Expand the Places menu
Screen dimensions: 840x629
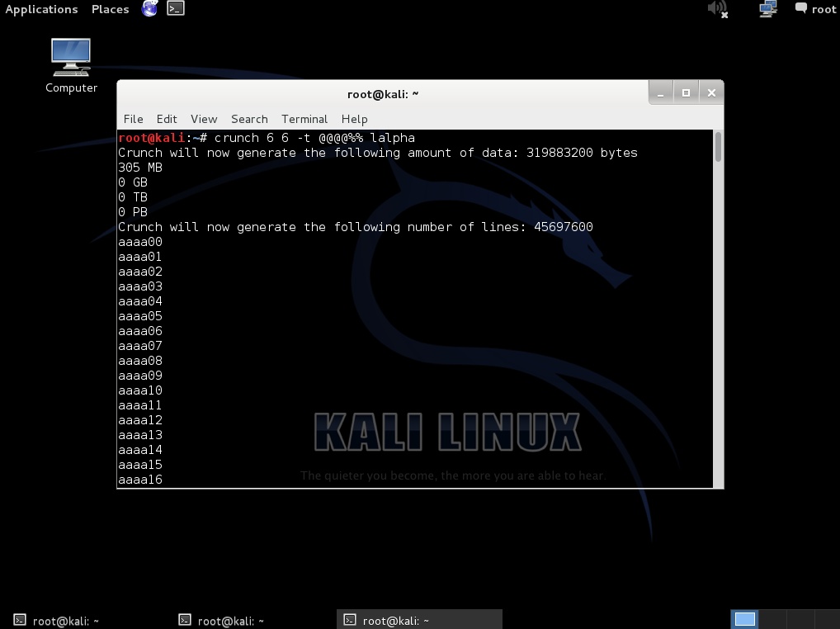[110, 9]
